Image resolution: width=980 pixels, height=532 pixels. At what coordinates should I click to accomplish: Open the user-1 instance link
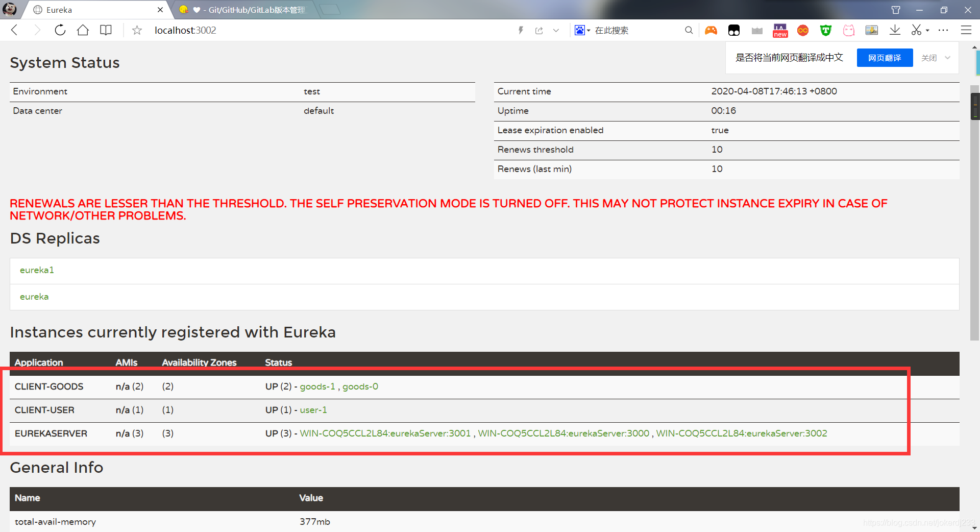click(x=313, y=410)
